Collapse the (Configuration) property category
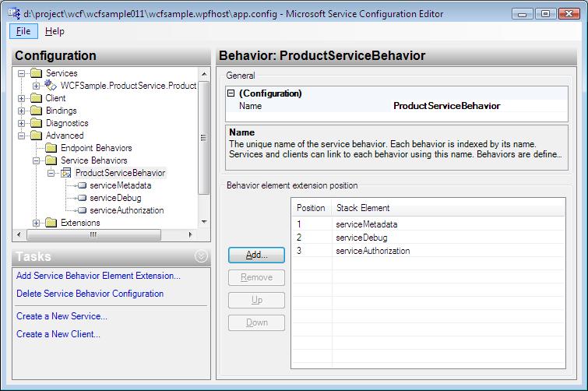The width and height of the screenshot is (588, 391). (231, 93)
